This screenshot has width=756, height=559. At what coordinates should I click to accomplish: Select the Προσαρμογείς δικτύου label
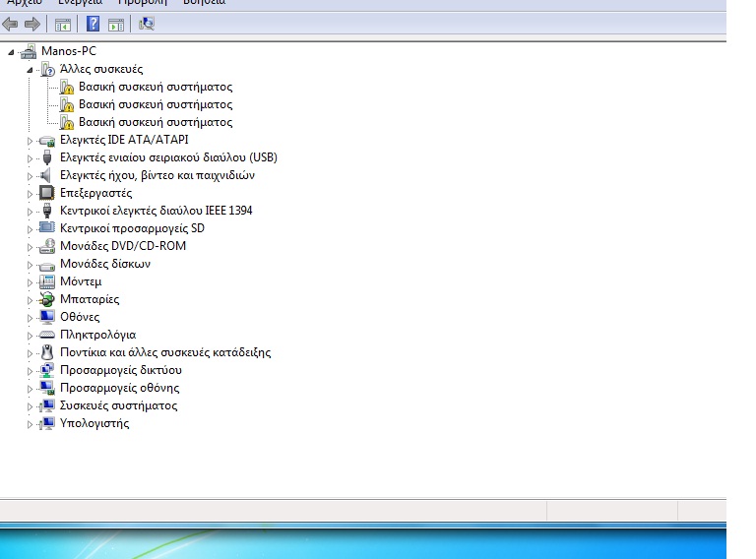pos(121,370)
